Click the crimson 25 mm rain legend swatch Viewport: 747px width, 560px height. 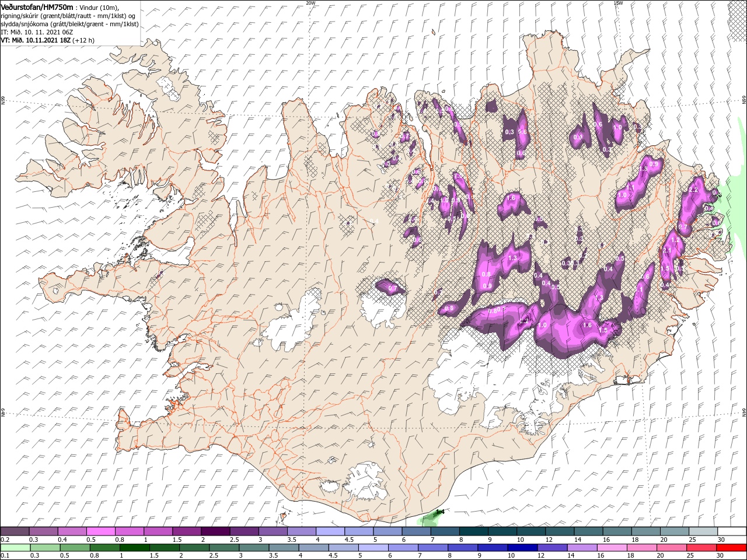701,548
